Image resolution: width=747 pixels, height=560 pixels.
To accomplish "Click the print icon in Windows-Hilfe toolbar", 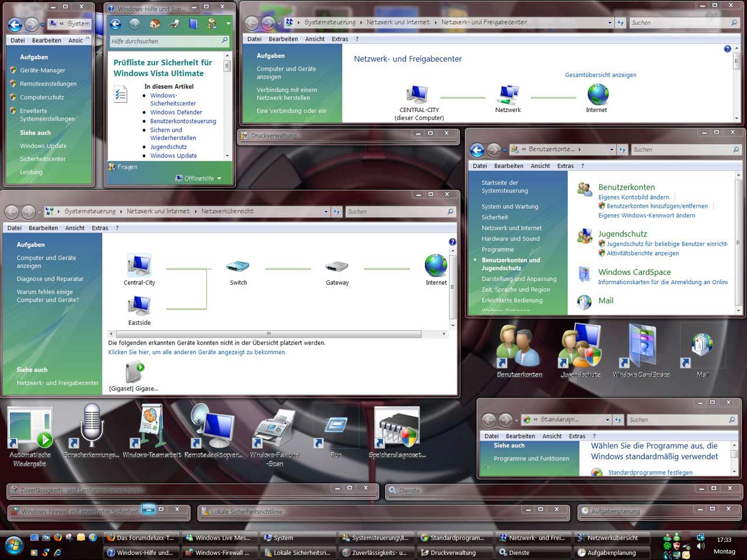I will [174, 24].
